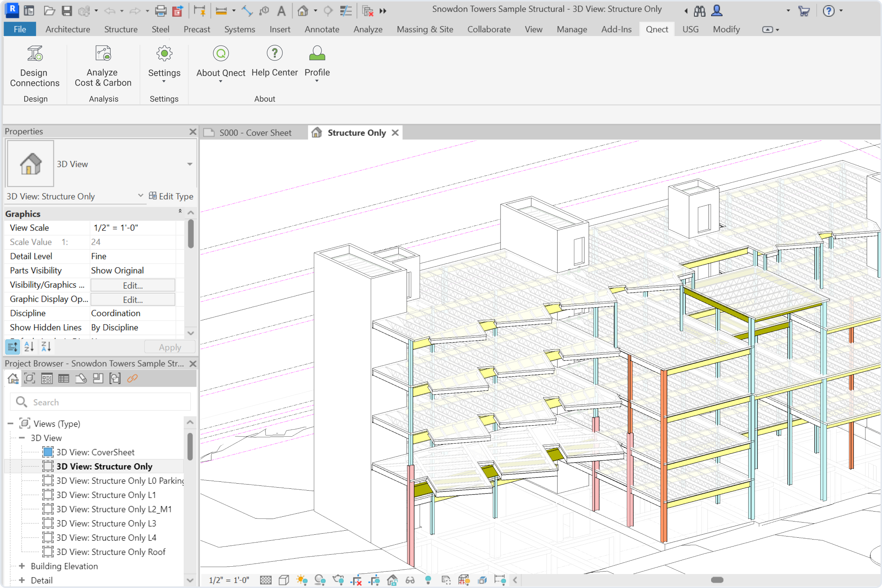Click the horizontal scrollbar thumb below viewport
Screen dimensions: 882x588
pos(717,580)
